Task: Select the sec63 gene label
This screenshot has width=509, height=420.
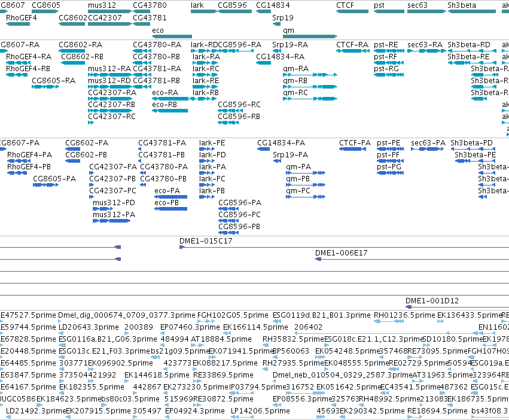Action: pos(417,5)
